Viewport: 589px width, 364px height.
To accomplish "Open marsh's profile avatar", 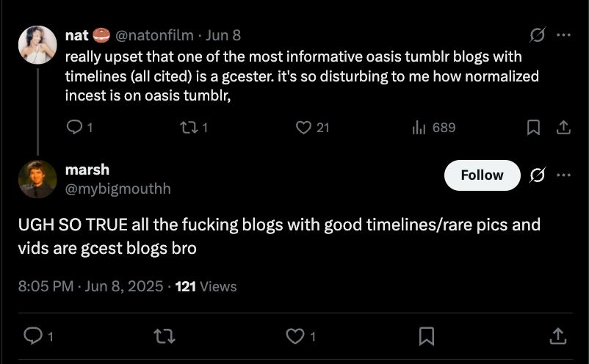I will click(37, 179).
